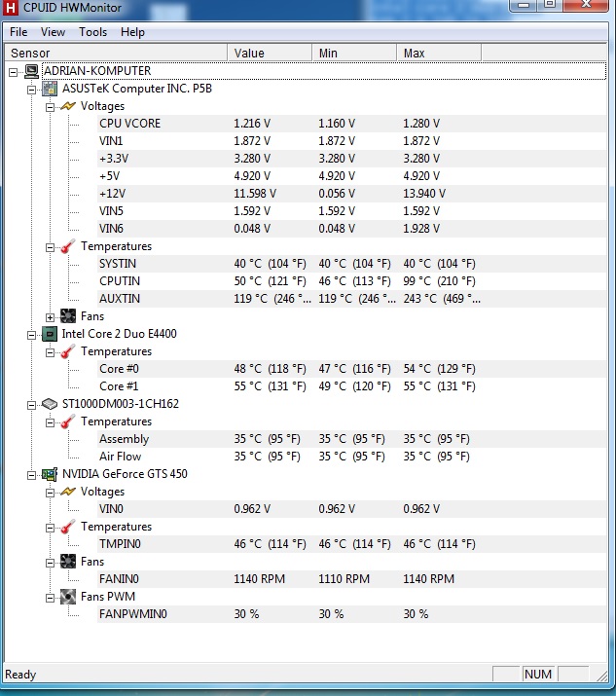Viewport: 616px width, 696px height.
Task: Click FANIN0 min value 1110 RPM
Action: tap(344, 579)
